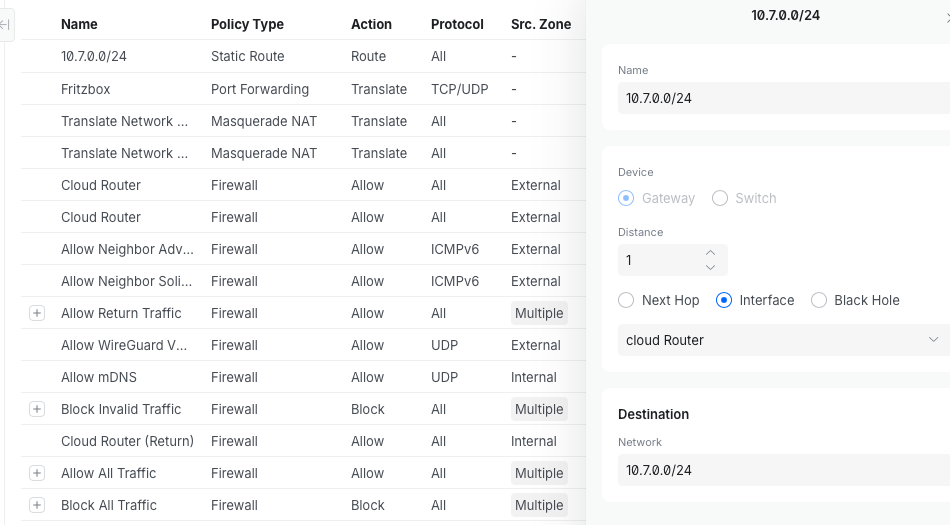Sort the table by Protocol column
Viewport: 950px width, 525px height.
[x=457, y=24]
